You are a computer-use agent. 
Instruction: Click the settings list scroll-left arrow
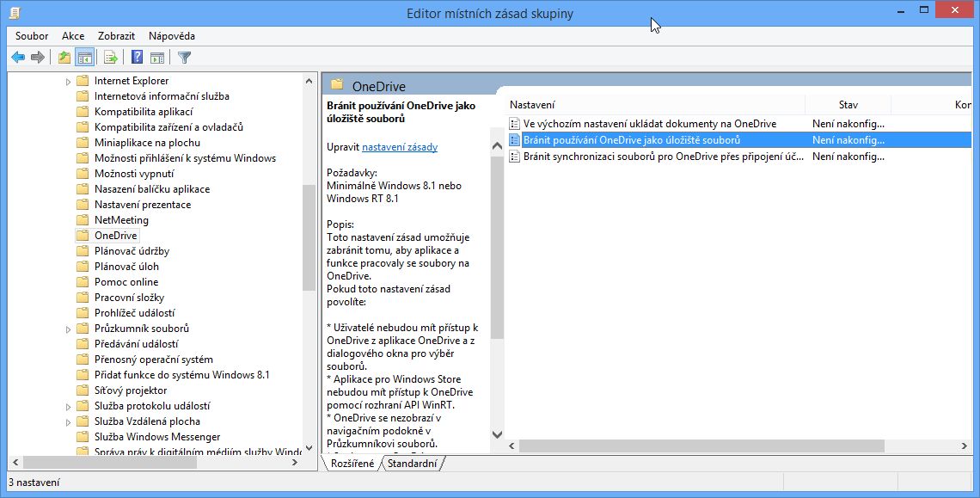click(511, 446)
